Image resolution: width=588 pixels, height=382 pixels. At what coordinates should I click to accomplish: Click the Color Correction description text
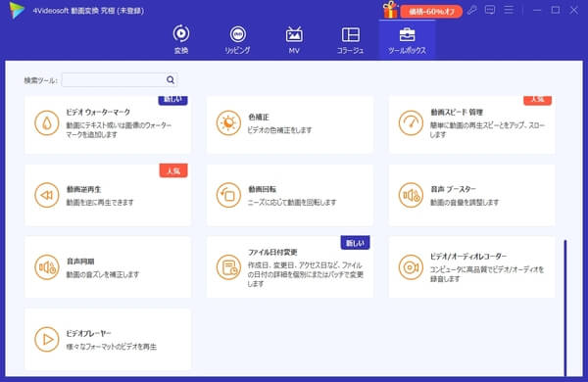click(x=279, y=130)
